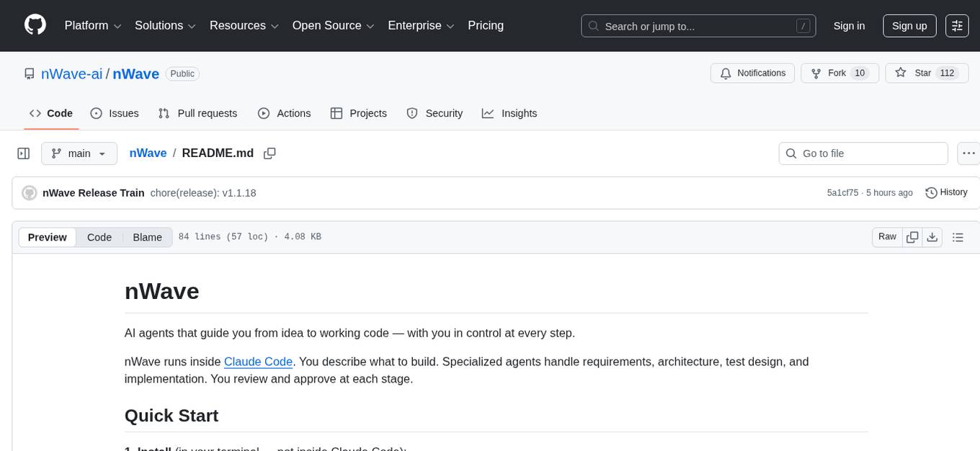Go to the Actions tab
The height and width of the screenshot is (451, 980).
click(x=284, y=113)
